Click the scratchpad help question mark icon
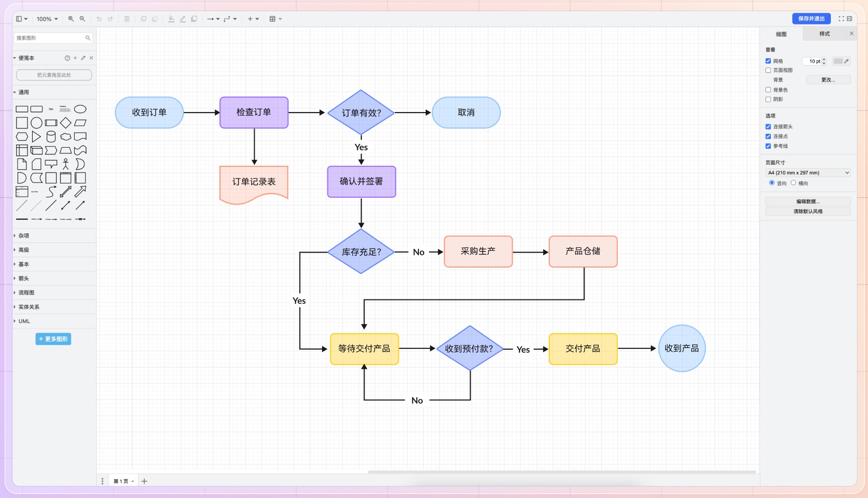This screenshot has width=868, height=498. tap(67, 58)
